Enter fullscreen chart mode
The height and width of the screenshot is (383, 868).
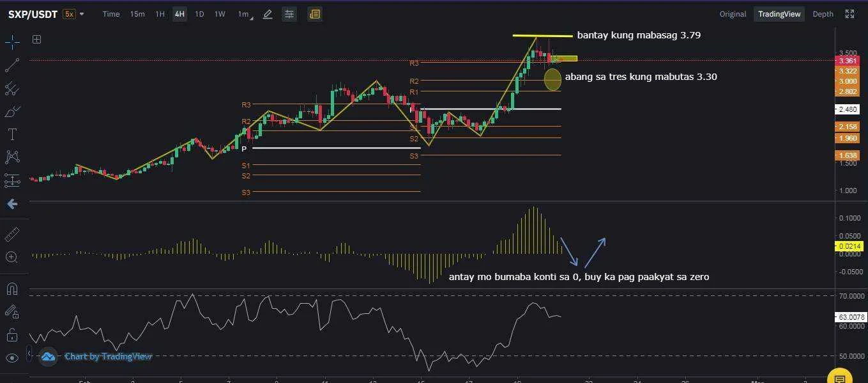click(x=849, y=14)
